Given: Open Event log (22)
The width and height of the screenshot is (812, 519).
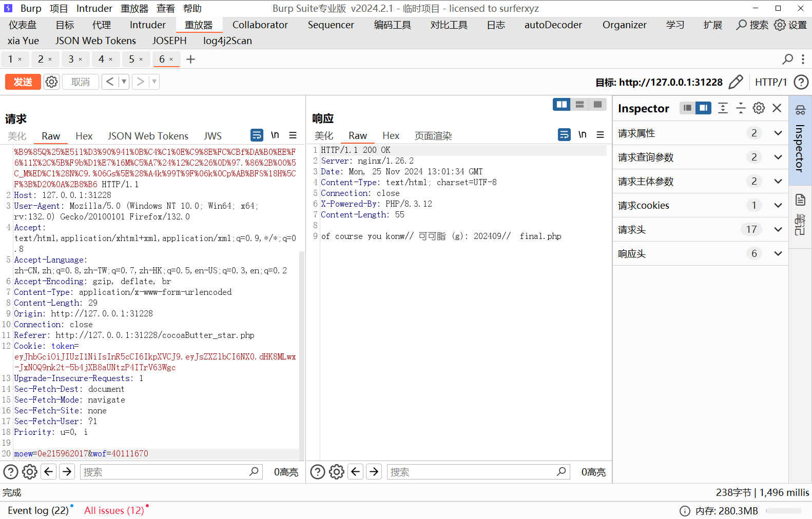Looking at the screenshot, I should pyautogui.click(x=38, y=510).
